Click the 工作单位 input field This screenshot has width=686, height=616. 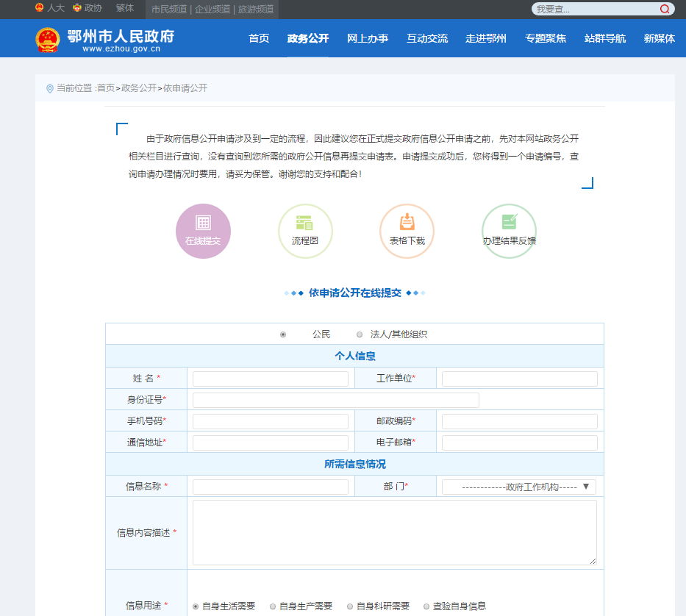point(519,379)
